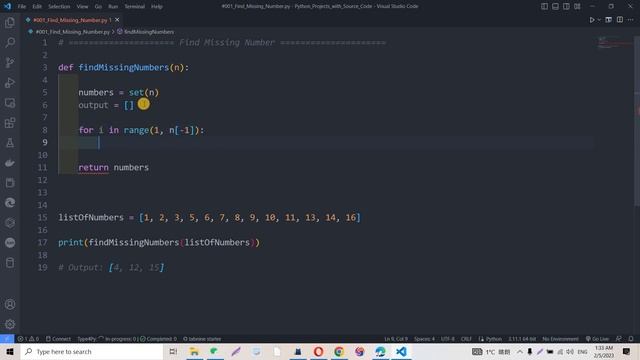The image size is (640, 360).
Task: Click 'return numbers' on line 11
Action: [113, 167]
